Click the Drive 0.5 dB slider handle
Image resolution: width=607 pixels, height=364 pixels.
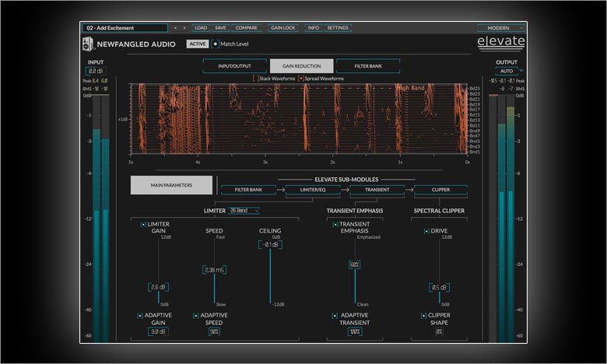click(x=439, y=288)
